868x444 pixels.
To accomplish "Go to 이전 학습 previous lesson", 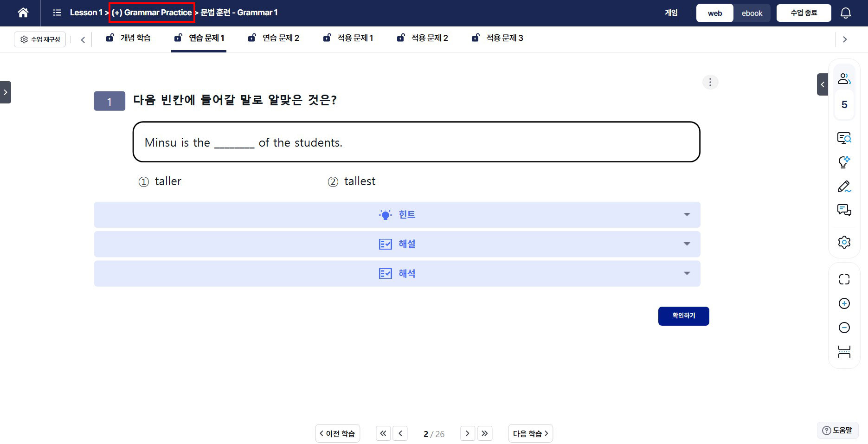I will click(x=337, y=433).
